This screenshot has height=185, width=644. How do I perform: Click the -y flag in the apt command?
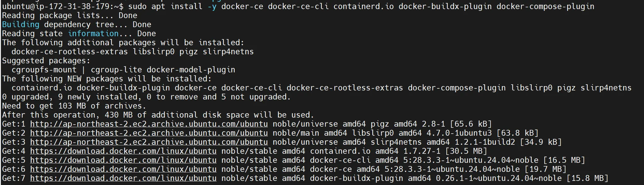click(x=212, y=6)
